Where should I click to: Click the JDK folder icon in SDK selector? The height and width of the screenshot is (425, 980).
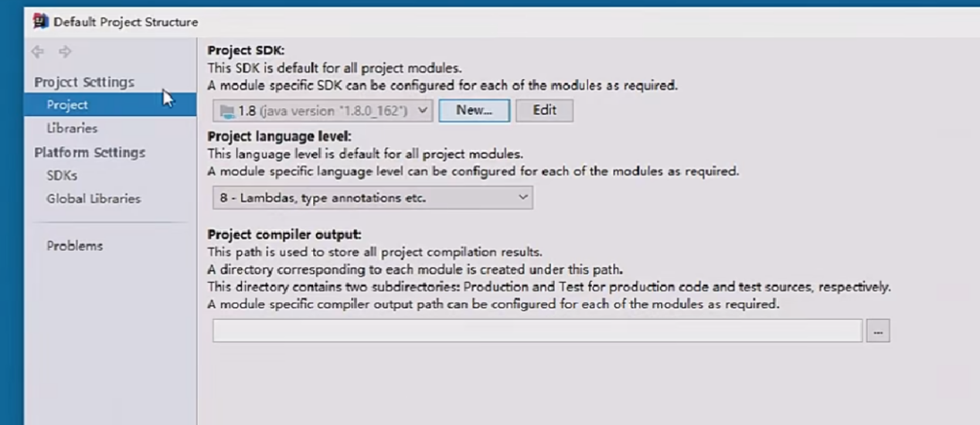pyautogui.click(x=227, y=110)
